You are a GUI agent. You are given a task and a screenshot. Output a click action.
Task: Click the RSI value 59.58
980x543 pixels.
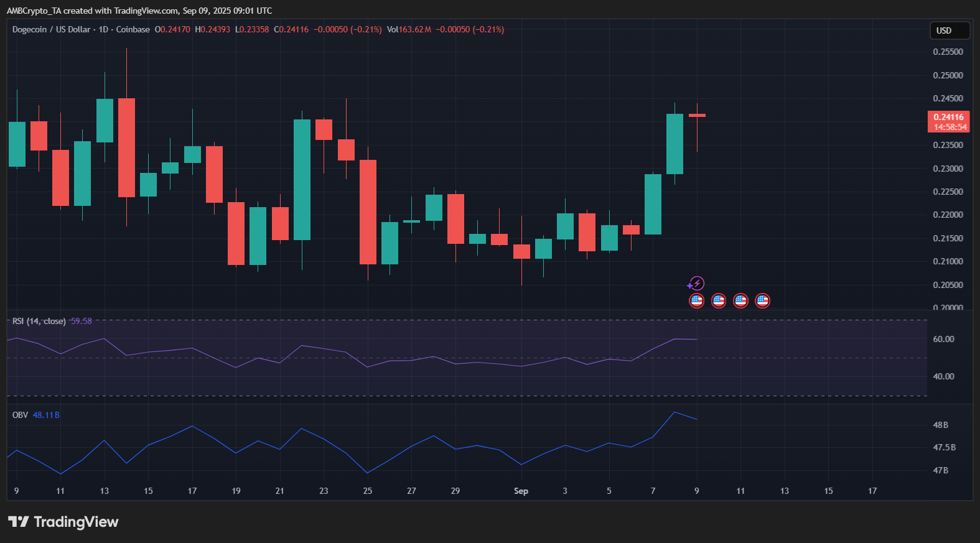[82, 321]
